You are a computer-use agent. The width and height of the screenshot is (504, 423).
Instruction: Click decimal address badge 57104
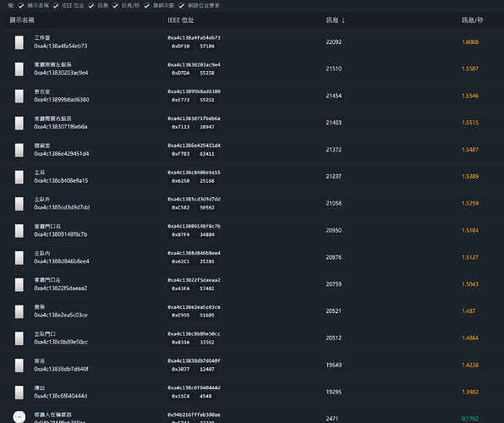pos(207,46)
